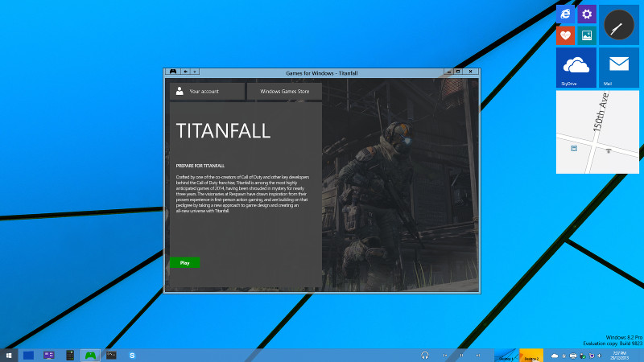
Task: Click the cloud icon in system tray
Action: 555,356
